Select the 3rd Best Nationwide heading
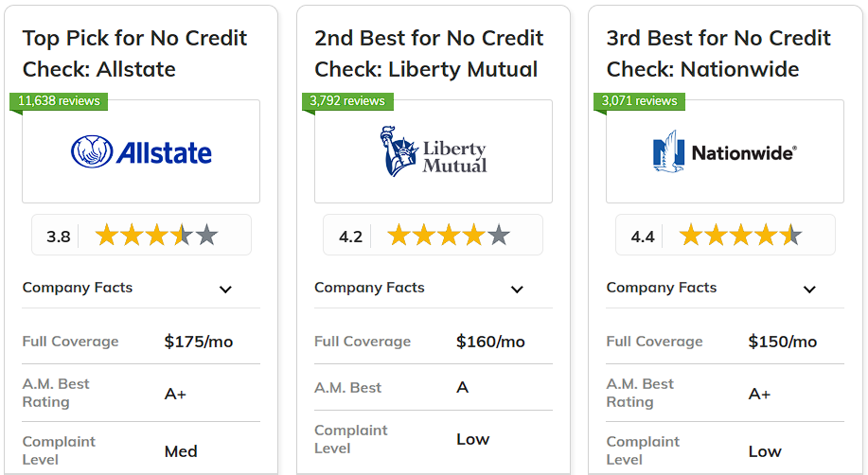868x475 pixels. (718, 54)
